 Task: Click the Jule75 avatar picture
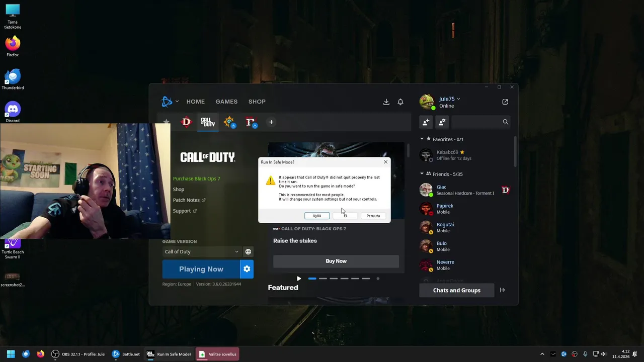tap(427, 102)
